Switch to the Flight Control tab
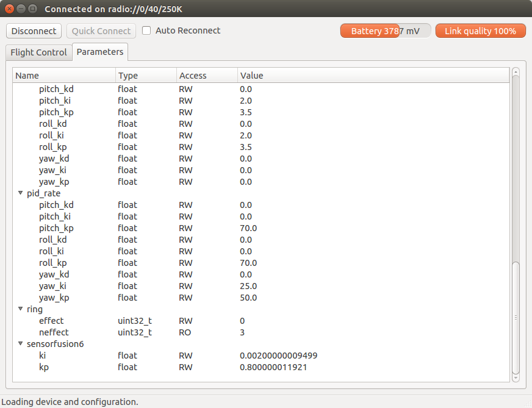 (x=38, y=52)
